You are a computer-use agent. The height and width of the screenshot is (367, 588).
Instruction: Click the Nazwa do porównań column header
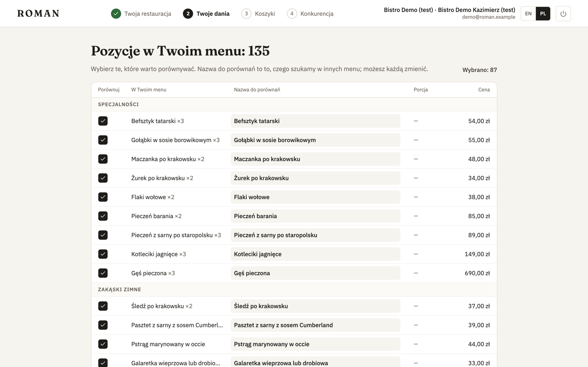point(257,90)
